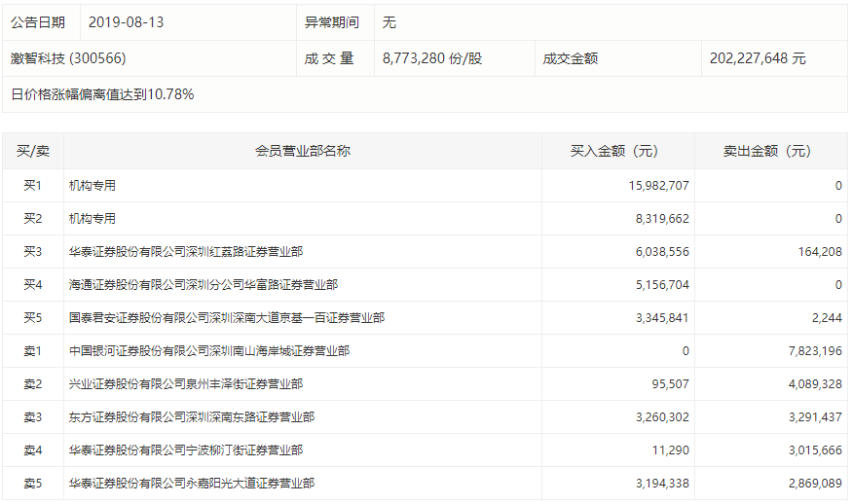Viewport: 853px width, 504px height.
Task: Select buy amount 3,194,338
Action: (x=662, y=483)
